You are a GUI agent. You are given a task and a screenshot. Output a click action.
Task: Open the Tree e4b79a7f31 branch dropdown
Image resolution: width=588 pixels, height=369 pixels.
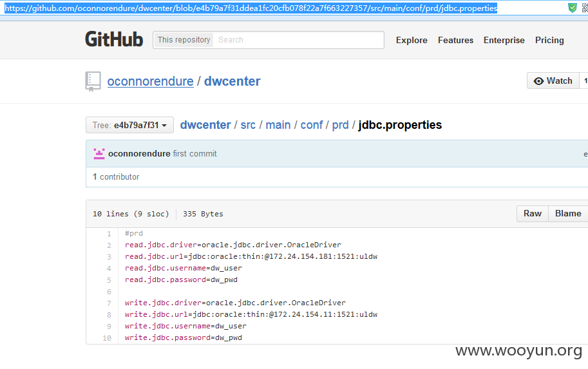[x=129, y=125]
